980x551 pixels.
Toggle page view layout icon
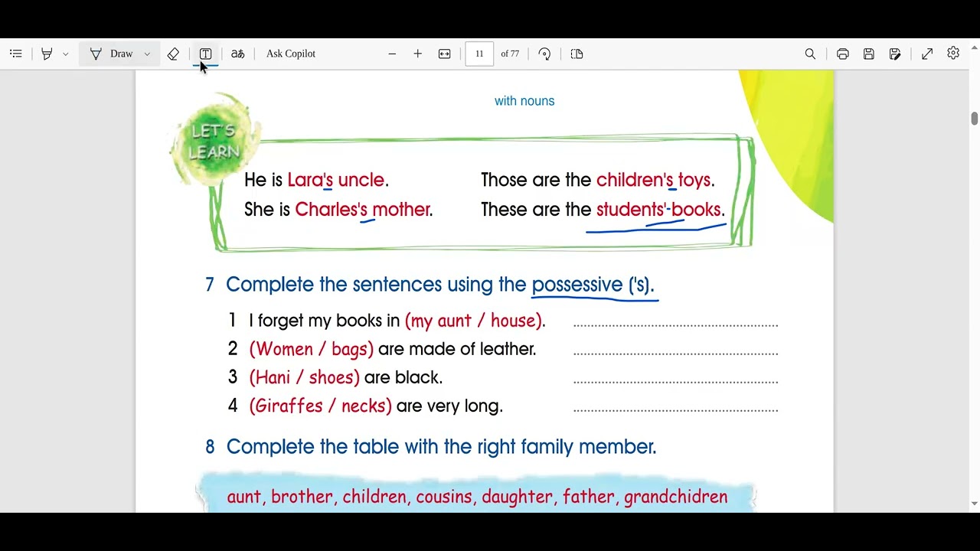click(577, 54)
